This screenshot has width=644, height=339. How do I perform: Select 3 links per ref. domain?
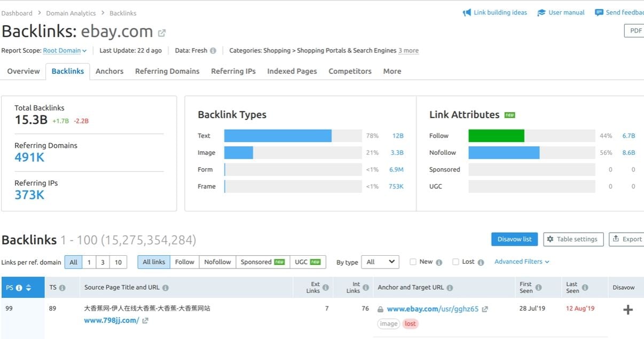pyautogui.click(x=103, y=262)
